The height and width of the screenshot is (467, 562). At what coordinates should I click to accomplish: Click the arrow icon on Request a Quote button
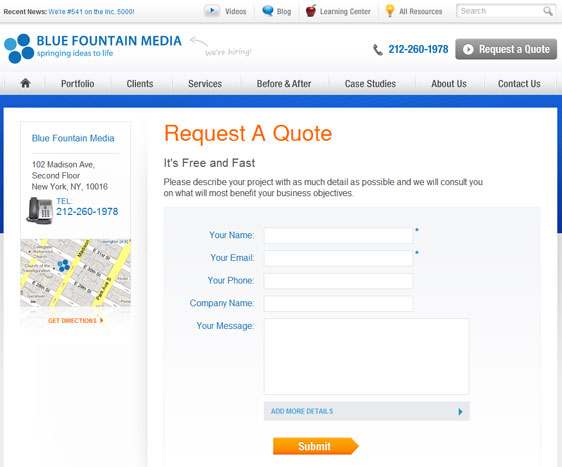(468, 49)
